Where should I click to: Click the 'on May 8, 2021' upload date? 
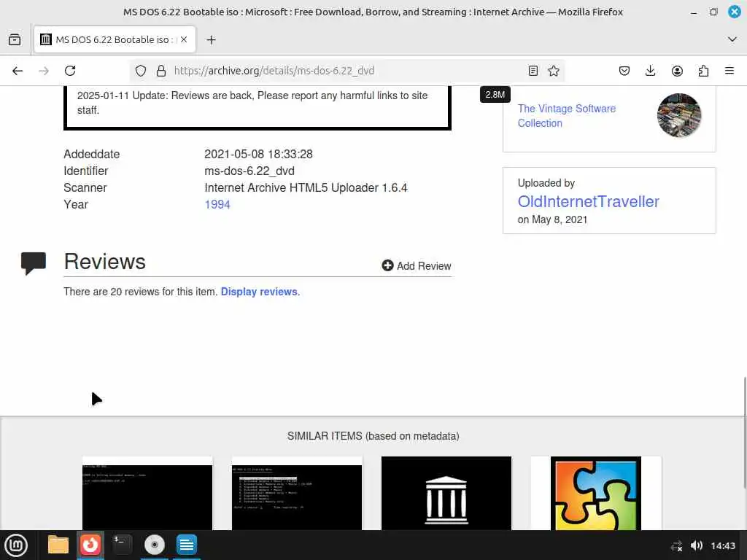click(x=553, y=219)
